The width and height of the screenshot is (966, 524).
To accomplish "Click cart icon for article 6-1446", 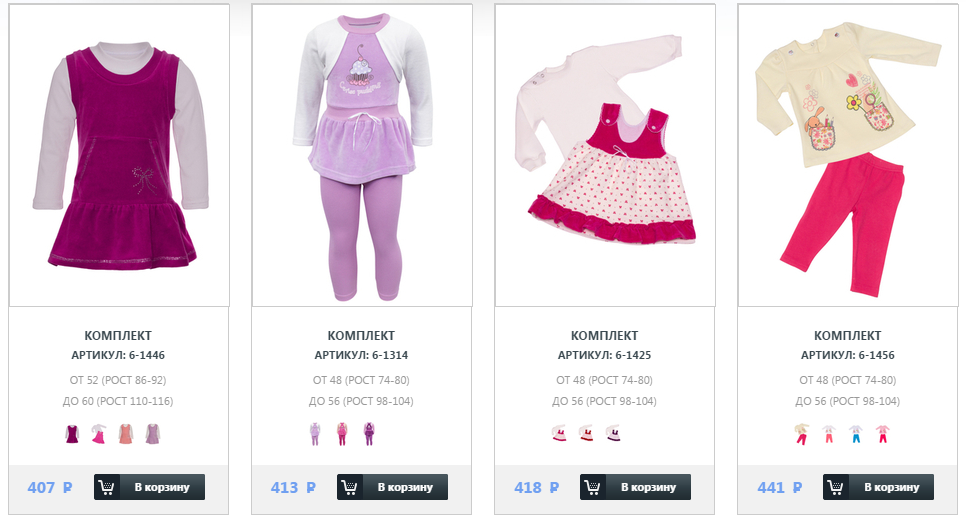I will [x=107, y=487].
